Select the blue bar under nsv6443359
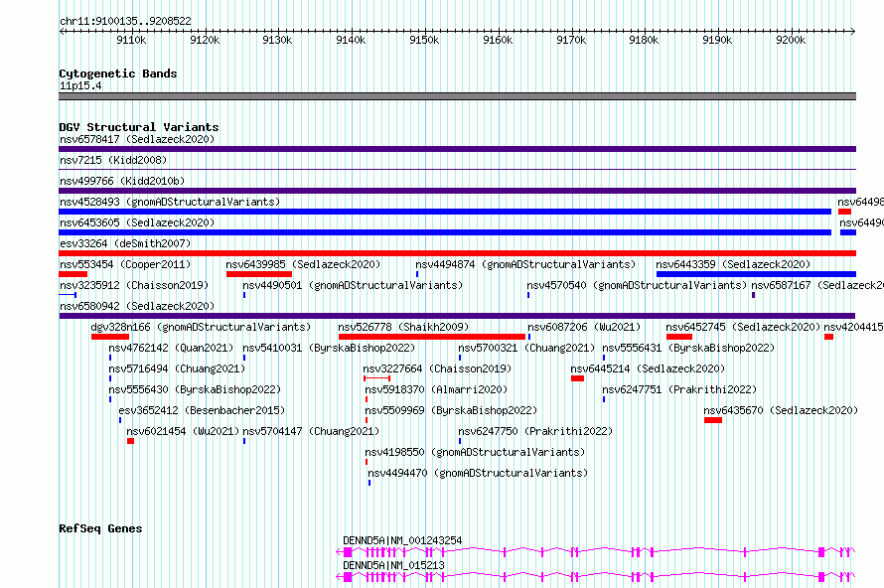The height and width of the screenshot is (588, 884). [756, 274]
